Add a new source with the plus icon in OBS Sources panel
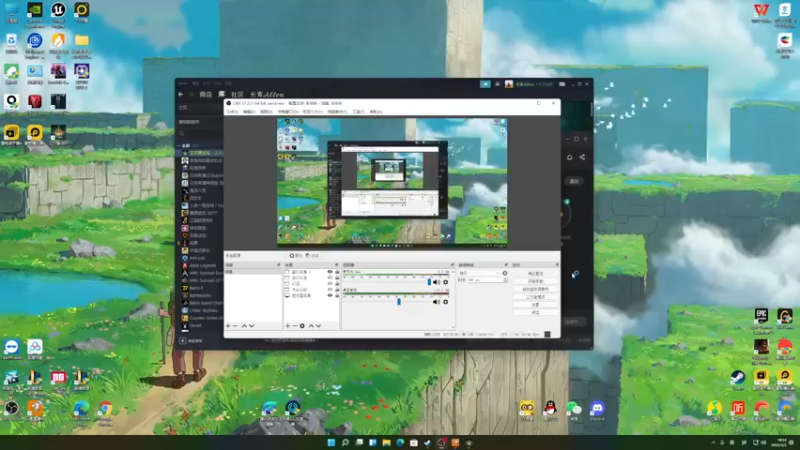Screen dimensions: 800x450 (287, 326)
